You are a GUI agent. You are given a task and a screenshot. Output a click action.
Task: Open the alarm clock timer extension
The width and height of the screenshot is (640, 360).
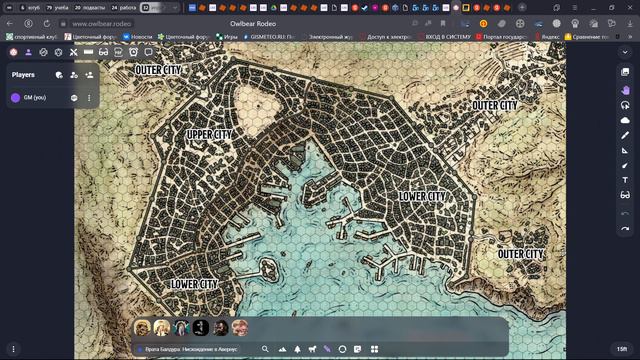[x=133, y=52]
